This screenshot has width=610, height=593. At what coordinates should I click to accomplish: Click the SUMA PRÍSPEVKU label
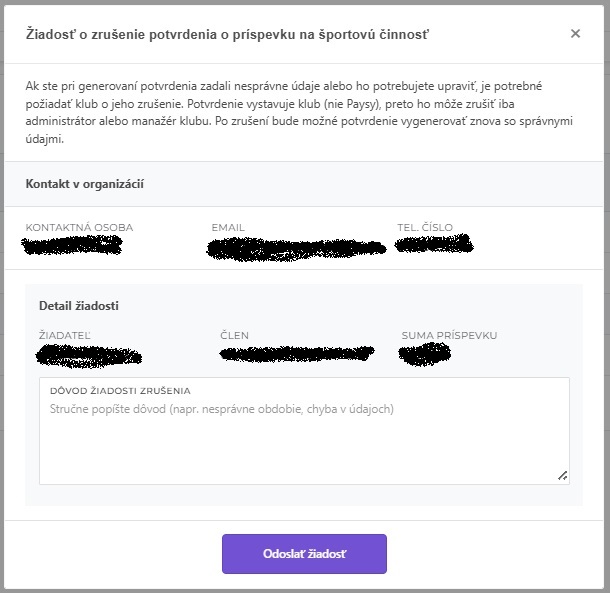pos(449,335)
